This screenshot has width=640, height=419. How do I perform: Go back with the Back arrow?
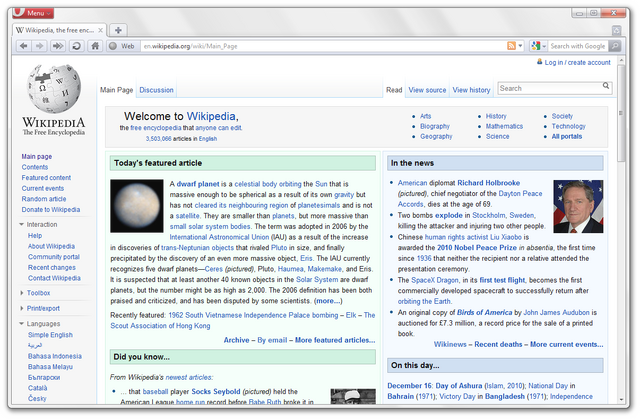point(24,46)
